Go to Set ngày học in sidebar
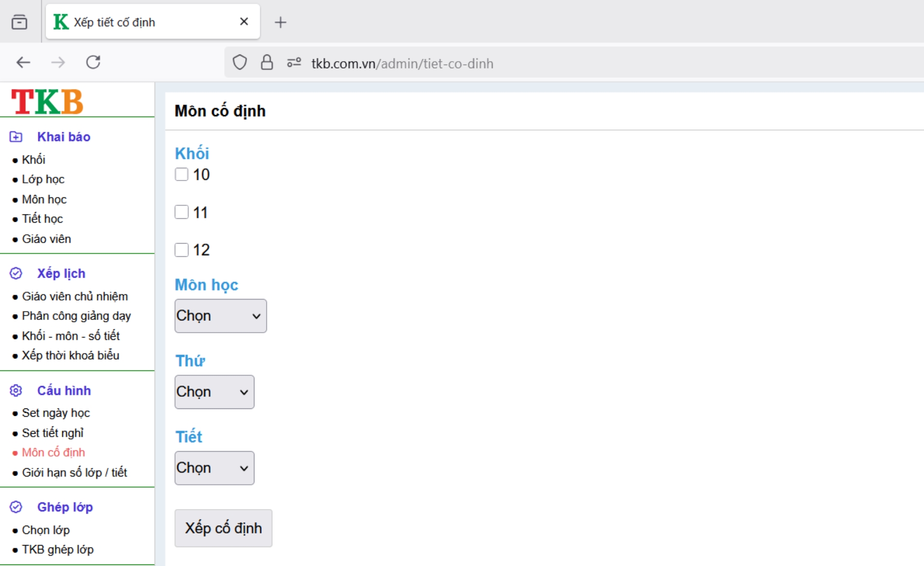Image resolution: width=924 pixels, height=566 pixels. (x=55, y=413)
